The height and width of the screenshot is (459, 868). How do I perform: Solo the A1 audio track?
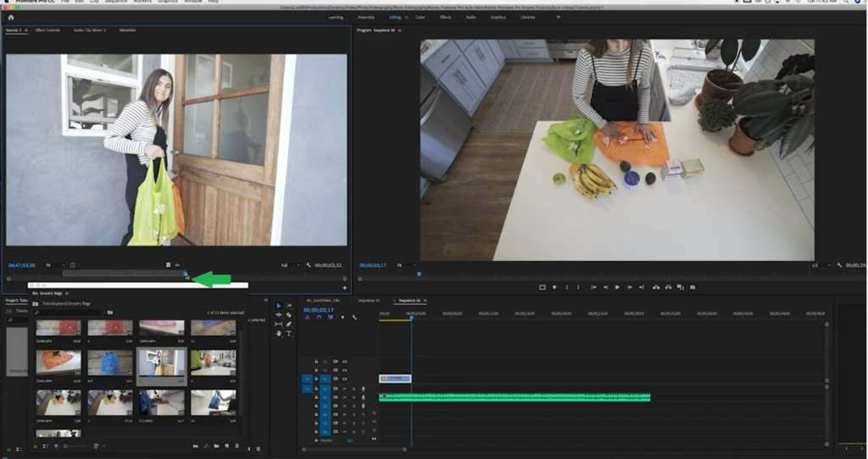point(353,389)
